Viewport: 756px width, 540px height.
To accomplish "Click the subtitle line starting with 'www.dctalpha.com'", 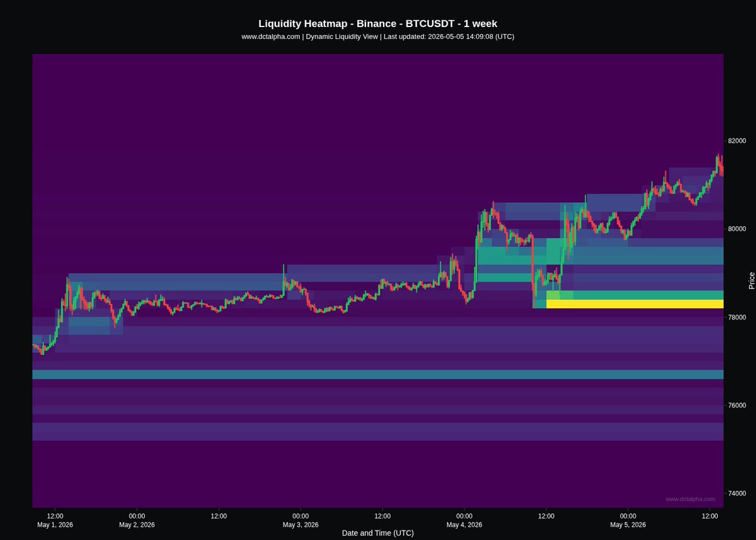I will pyautogui.click(x=378, y=37).
